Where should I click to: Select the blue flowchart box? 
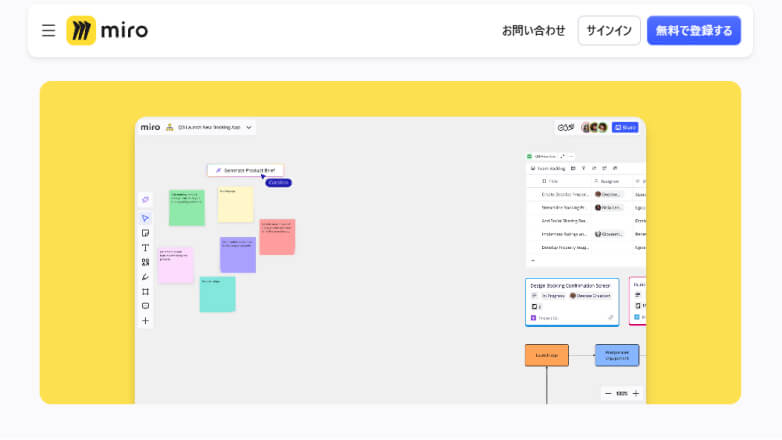point(617,355)
